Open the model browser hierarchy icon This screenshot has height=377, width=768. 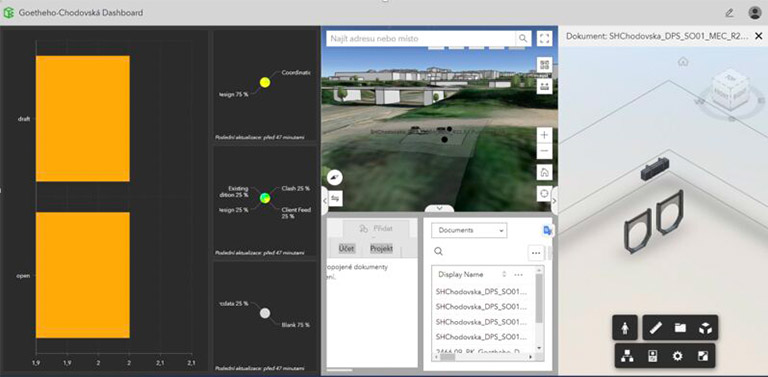tap(627, 356)
